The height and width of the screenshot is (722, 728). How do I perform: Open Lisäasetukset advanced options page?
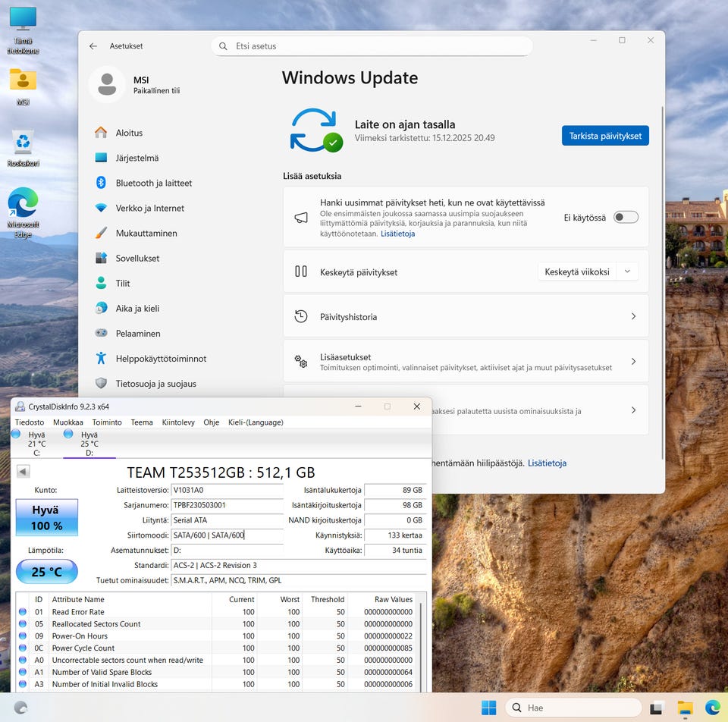click(x=466, y=361)
